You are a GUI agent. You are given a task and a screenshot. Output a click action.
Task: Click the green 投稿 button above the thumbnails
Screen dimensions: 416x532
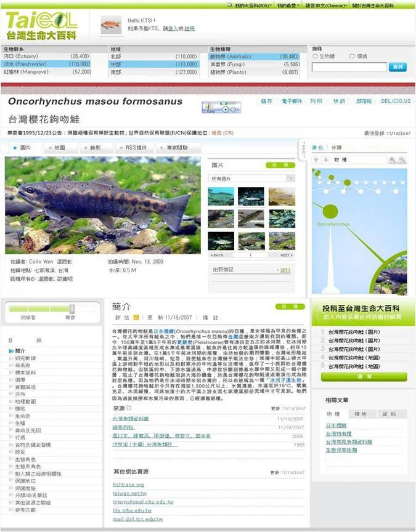(280, 165)
